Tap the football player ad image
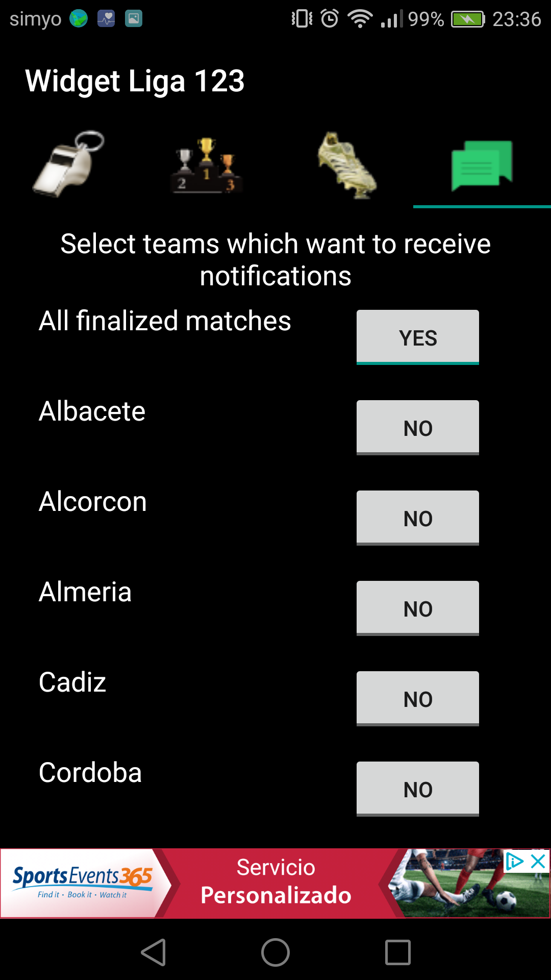 point(459,888)
